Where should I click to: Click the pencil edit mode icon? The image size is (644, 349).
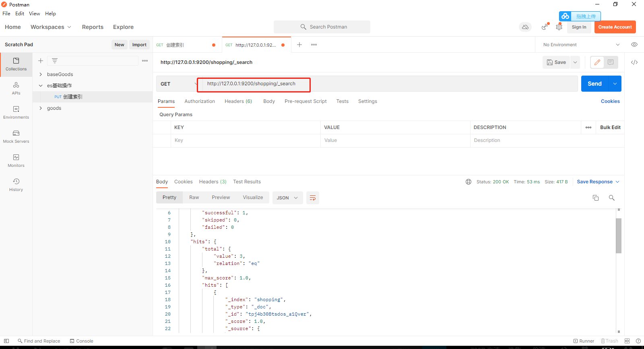click(597, 62)
